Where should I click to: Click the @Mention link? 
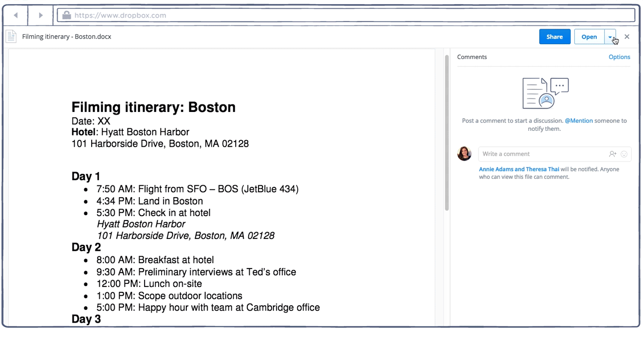pos(579,120)
